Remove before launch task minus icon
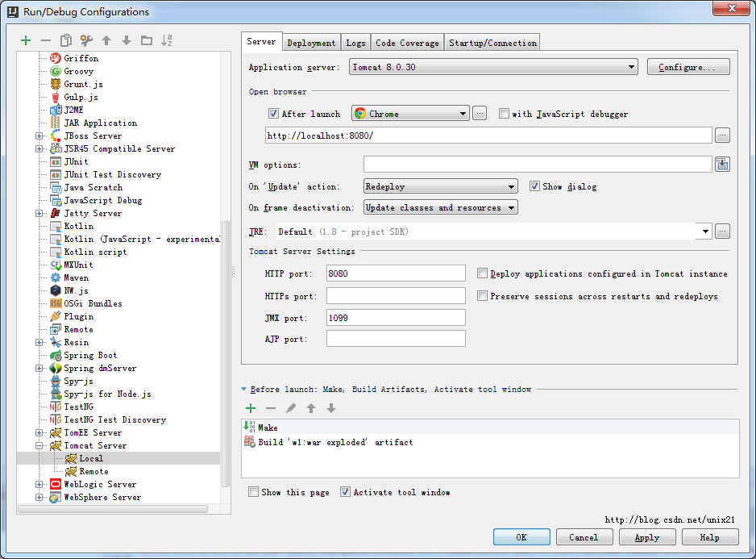This screenshot has height=559, width=756. [271, 408]
